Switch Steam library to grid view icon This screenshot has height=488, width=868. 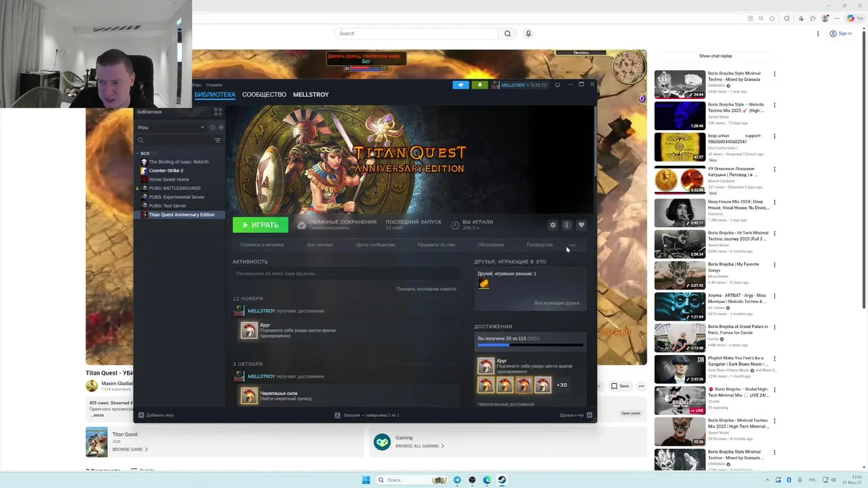[x=218, y=111]
